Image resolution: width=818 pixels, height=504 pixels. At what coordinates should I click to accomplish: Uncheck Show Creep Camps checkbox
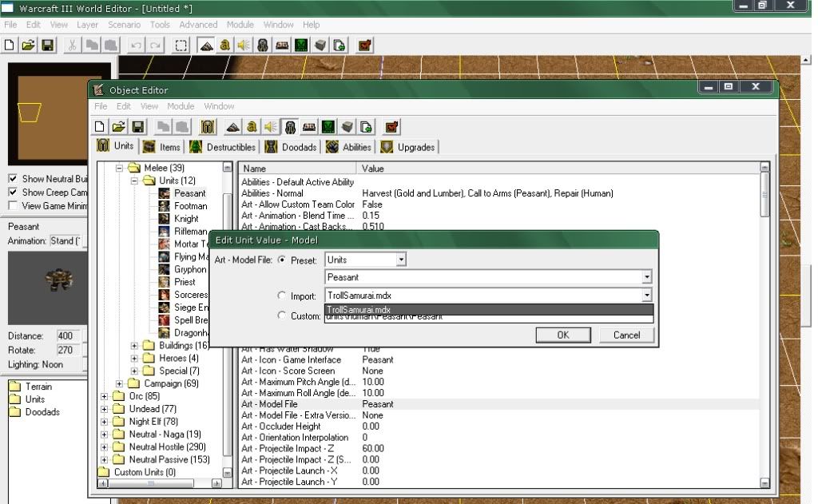pos(13,192)
